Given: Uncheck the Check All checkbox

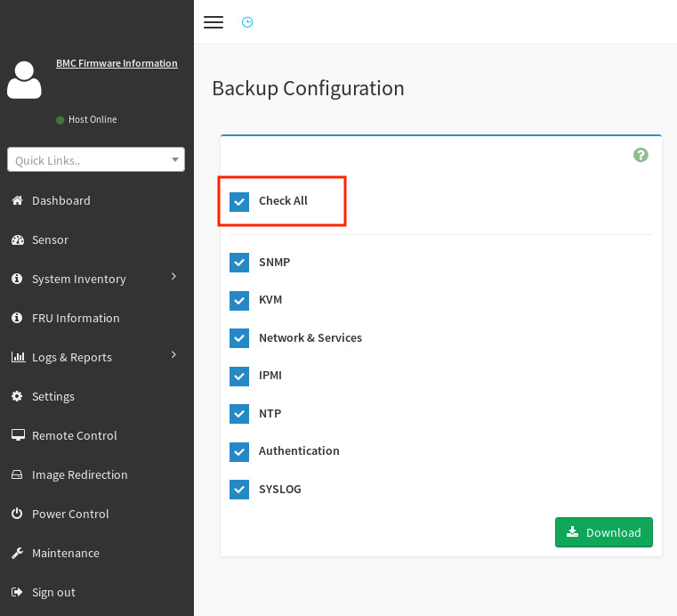Looking at the screenshot, I should [239, 201].
